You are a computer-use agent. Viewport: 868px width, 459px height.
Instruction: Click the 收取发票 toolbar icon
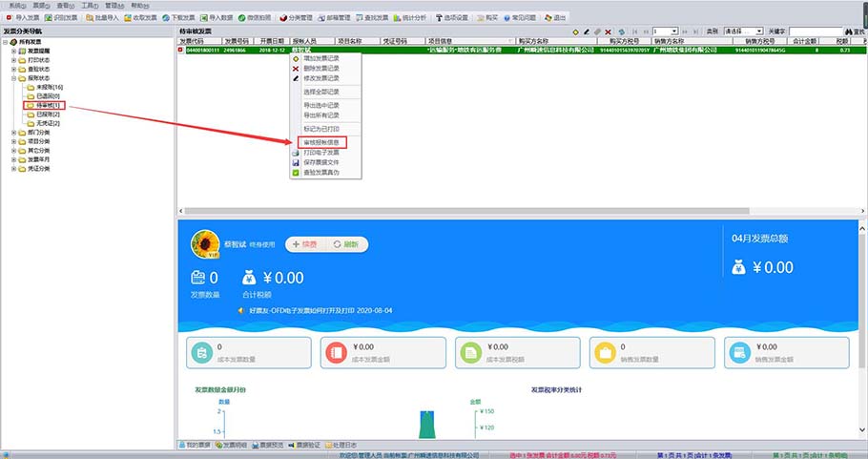127,18
